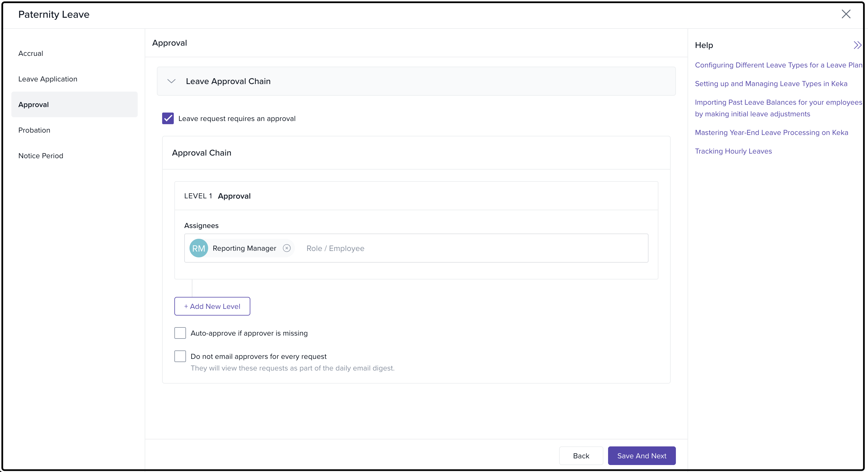Collapse the Leave Approval Chain section
The width and height of the screenshot is (868, 472).
click(171, 81)
